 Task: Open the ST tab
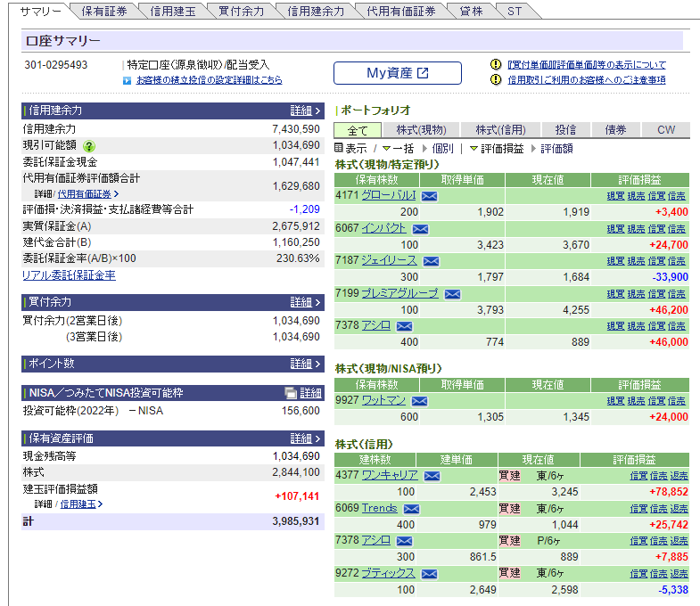pos(515,12)
